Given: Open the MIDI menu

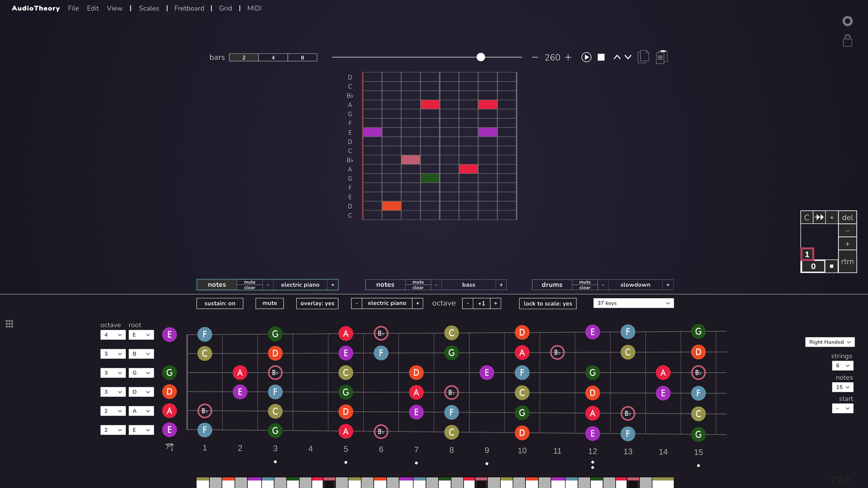Looking at the screenshot, I should coord(254,8).
